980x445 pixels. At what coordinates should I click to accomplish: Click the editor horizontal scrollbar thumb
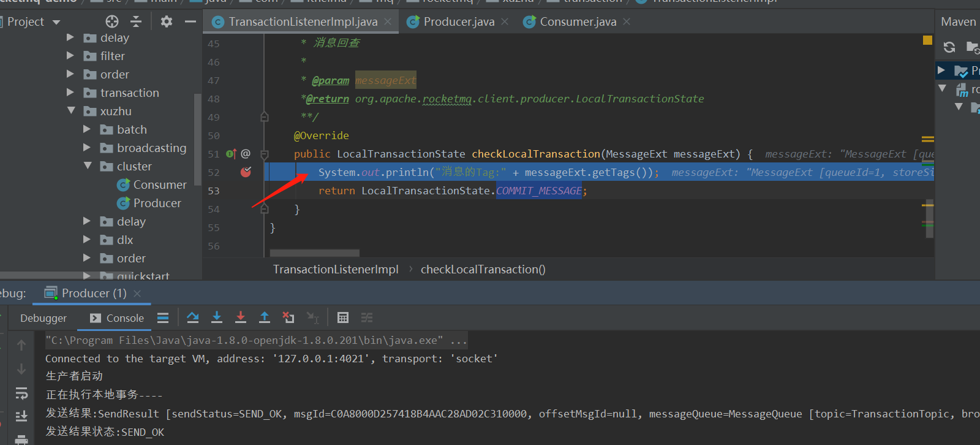click(315, 253)
